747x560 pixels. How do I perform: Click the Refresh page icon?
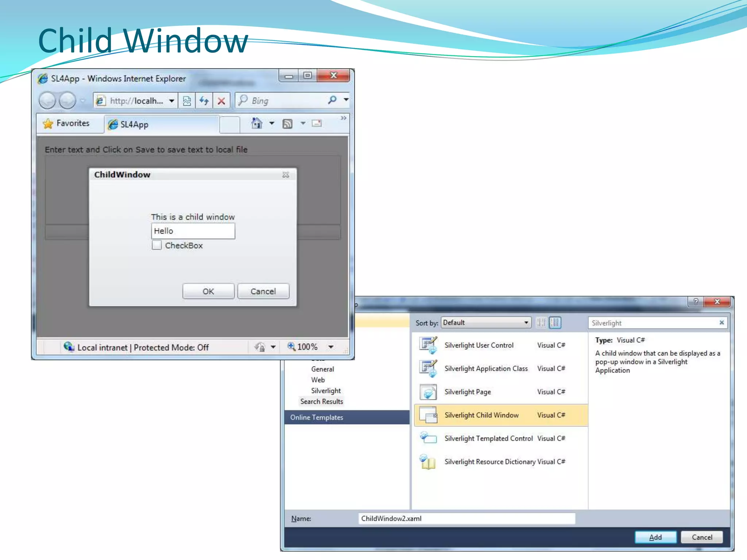[204, 101]
